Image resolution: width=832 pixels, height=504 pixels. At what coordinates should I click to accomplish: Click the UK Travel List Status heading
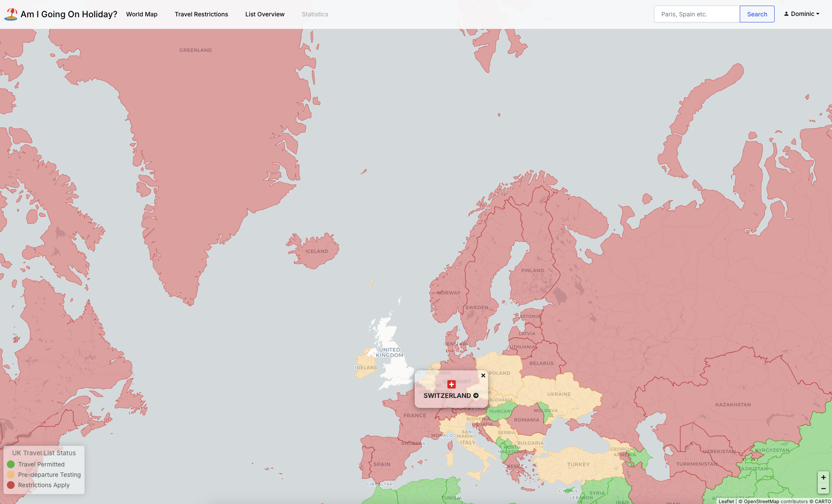click(44, 453)
